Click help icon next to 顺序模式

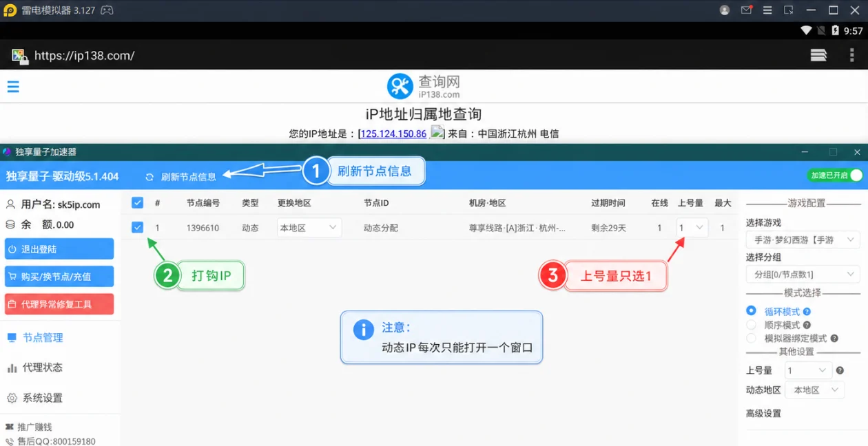point(807,325)
